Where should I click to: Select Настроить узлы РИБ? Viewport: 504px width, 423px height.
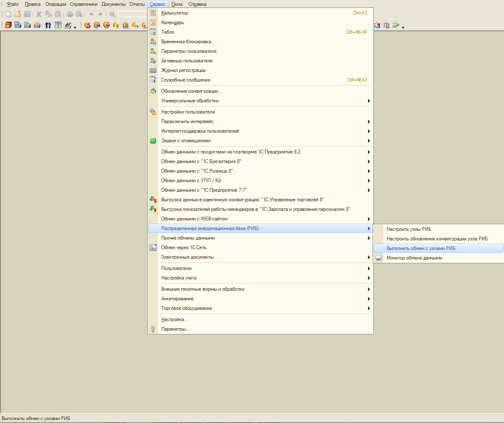pyautogui.click(x=439, y=229)
